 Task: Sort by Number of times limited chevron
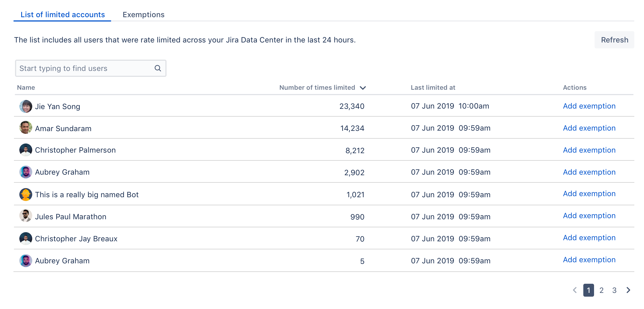coord(363,88)
